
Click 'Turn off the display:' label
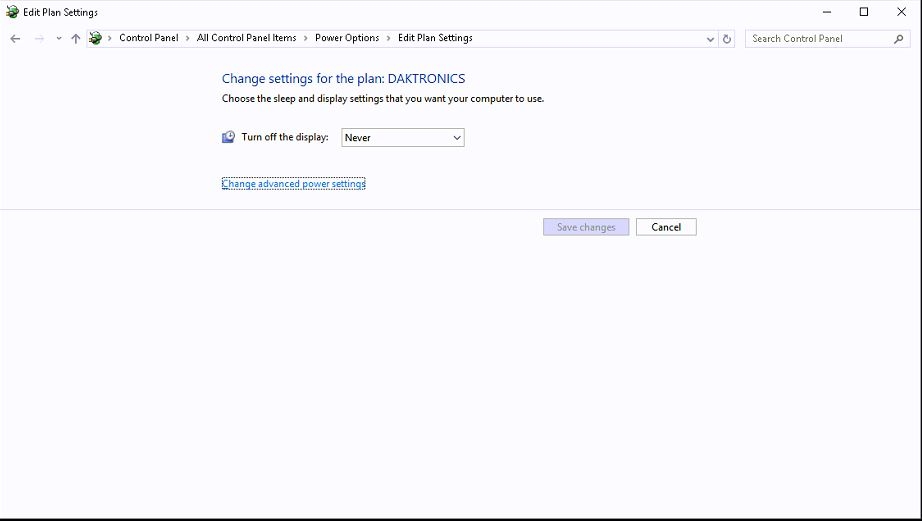285,137
